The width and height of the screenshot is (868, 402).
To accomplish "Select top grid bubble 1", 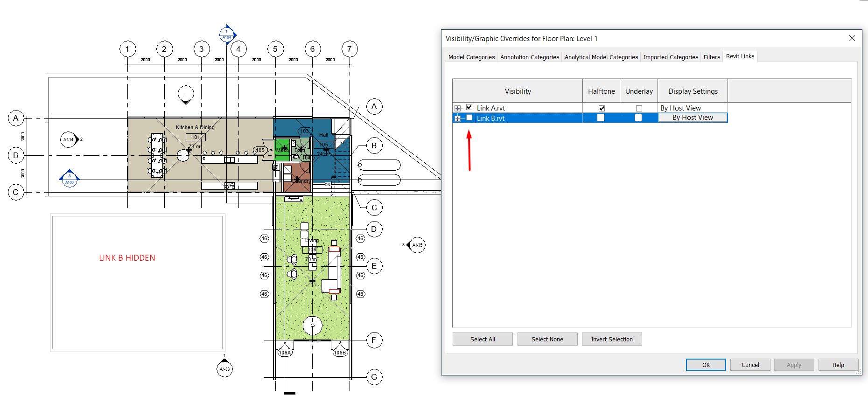I will coord(127,49).
